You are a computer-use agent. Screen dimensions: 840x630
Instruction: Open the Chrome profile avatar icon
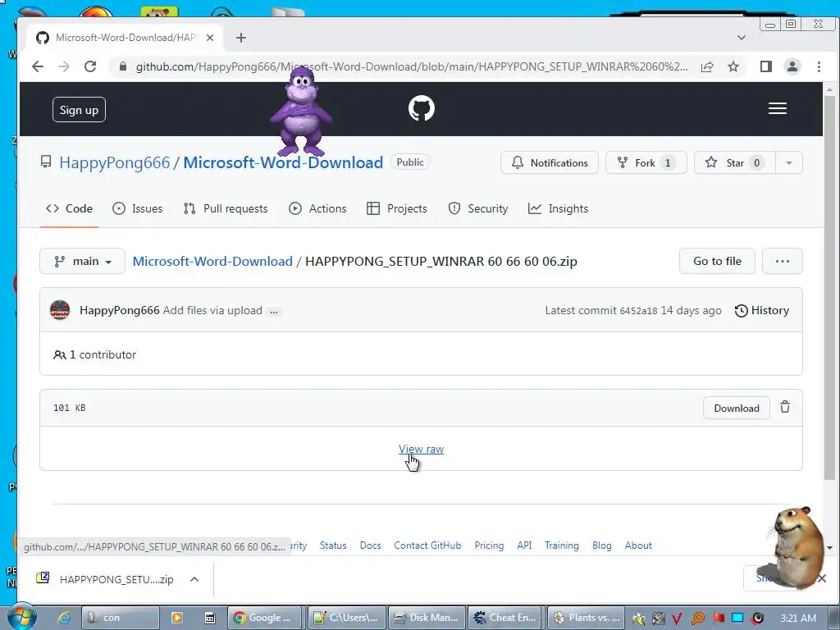792,66
